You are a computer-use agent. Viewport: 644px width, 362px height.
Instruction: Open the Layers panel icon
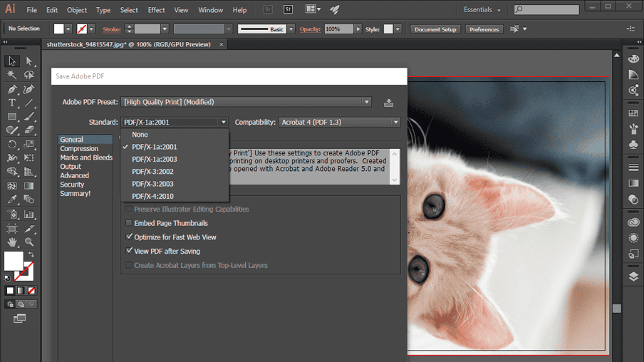pyautogui.click(x=633, y=277)
